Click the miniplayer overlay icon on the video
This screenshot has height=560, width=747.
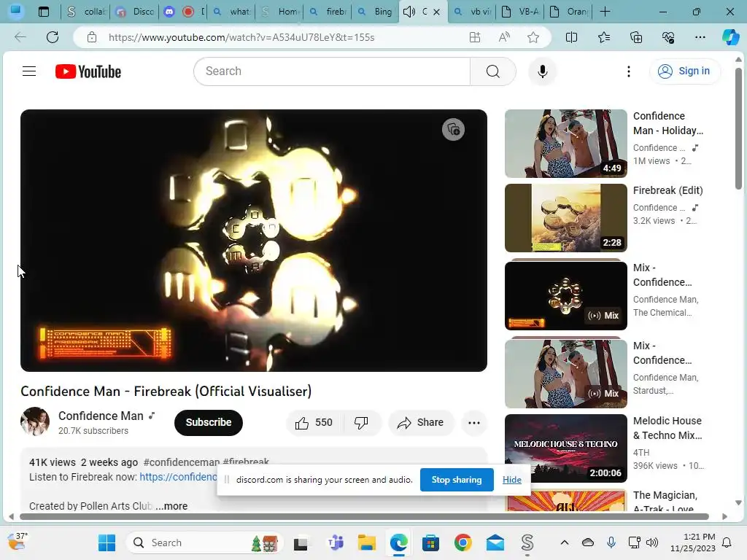click(453, 130)
